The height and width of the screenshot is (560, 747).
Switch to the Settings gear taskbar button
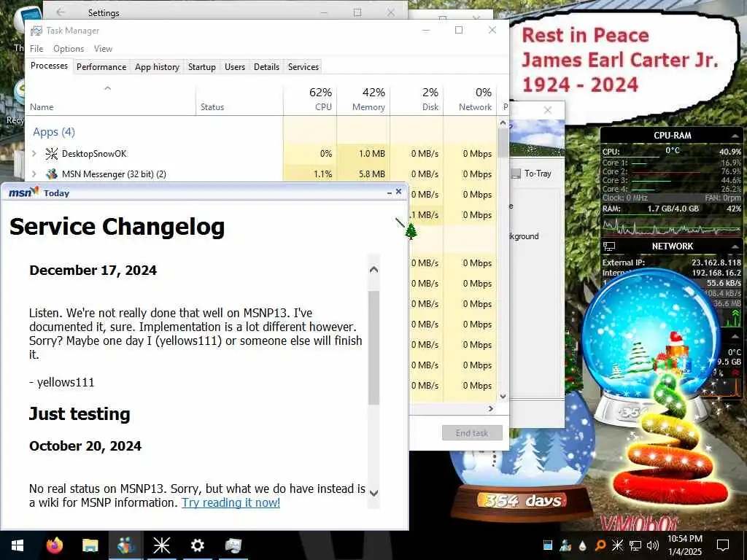[197, 545]
